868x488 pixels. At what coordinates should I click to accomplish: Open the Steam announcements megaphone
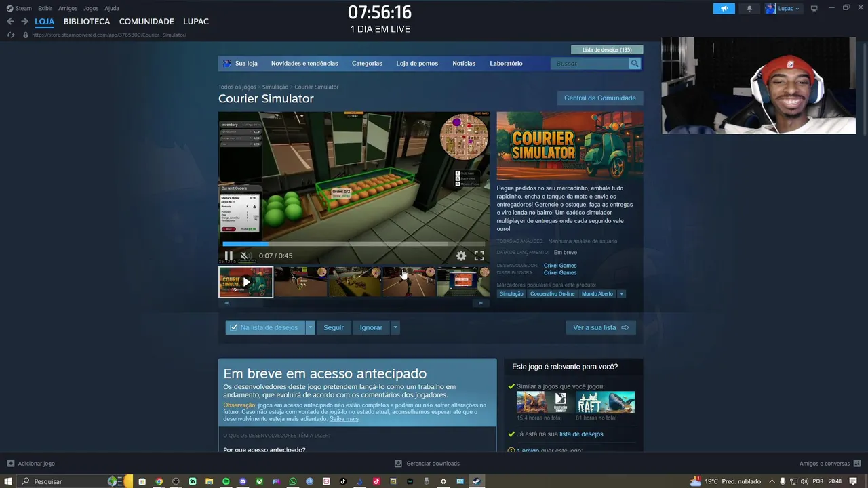coord(724,8)
